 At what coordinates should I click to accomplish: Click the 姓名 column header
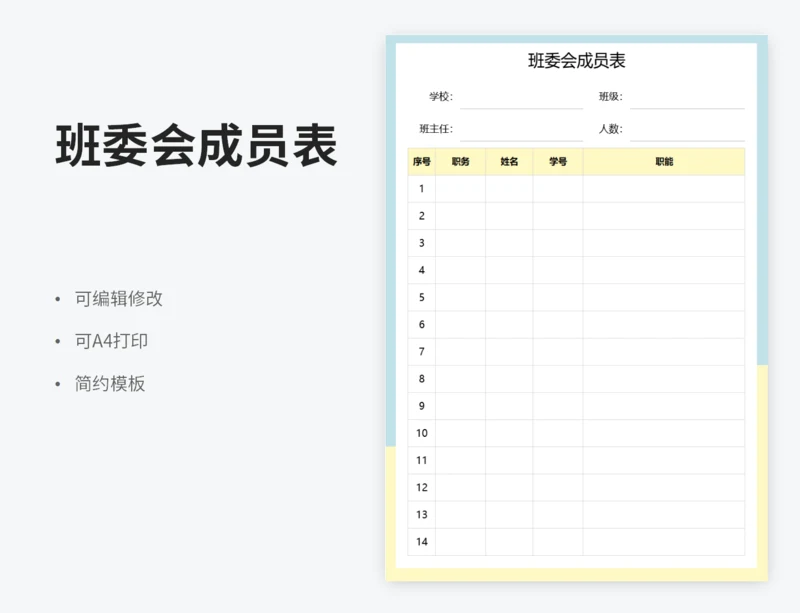(x=509, y=162)
